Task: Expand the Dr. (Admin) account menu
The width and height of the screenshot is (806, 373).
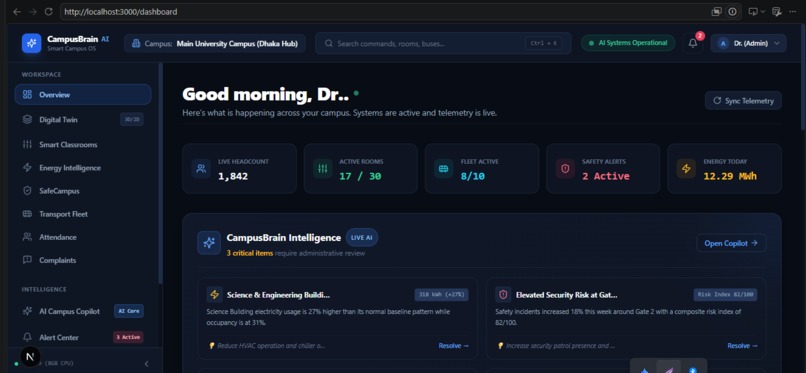Action: tap(748, 44)
